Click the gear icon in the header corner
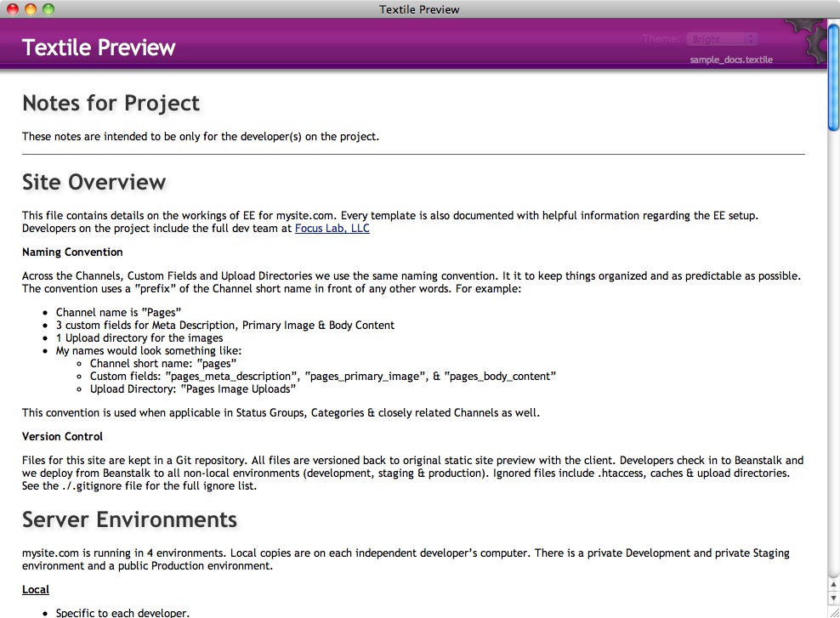Viewport: 840px width, 618px height. [809, 42]
